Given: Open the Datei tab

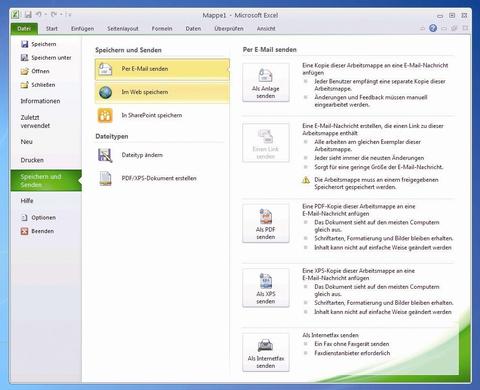Looking at the screenshot, I should [24, 29].
